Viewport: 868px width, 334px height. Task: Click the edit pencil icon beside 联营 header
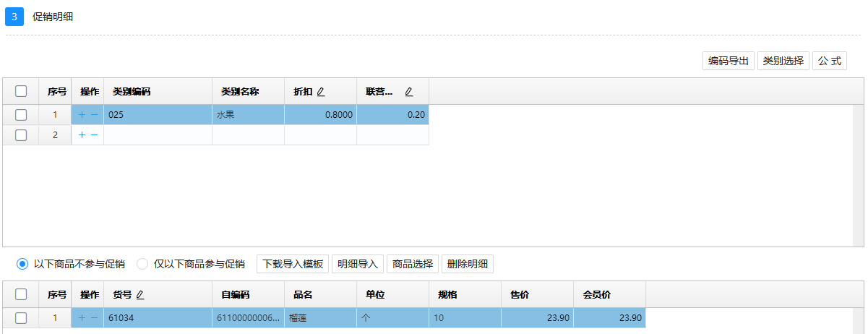coord(409,92)
